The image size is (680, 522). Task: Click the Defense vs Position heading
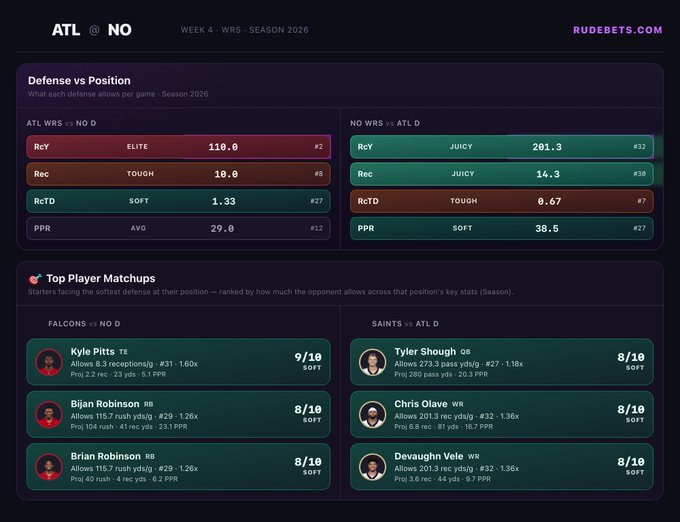(79, 81)
